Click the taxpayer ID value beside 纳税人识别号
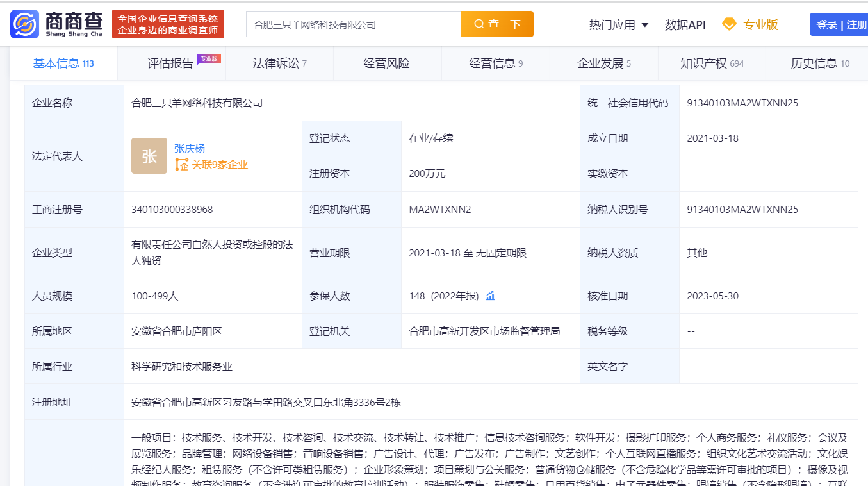The height and width of the screenshot is (486, 868). [742, 209]
